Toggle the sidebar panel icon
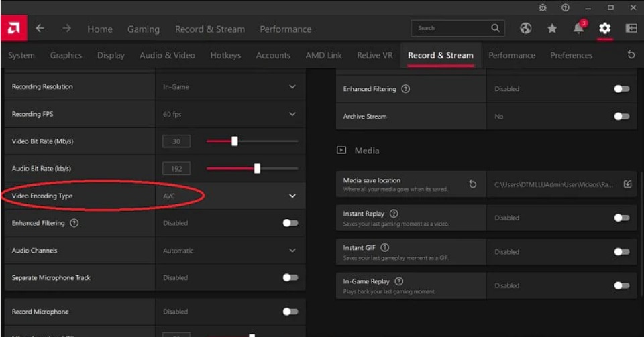644x337 pixels. click(631, 28)
